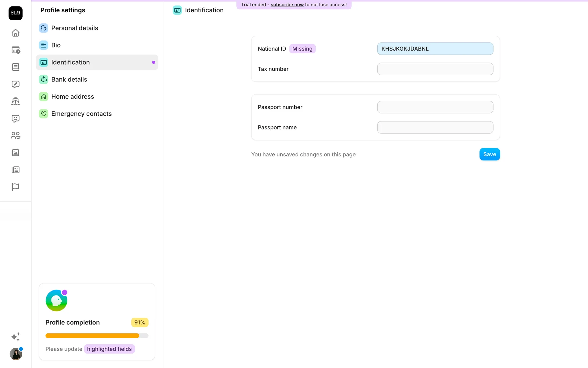This screenshot has width=588, height=368.
Task: Open the Bio settings section
Action: (56, 45)
